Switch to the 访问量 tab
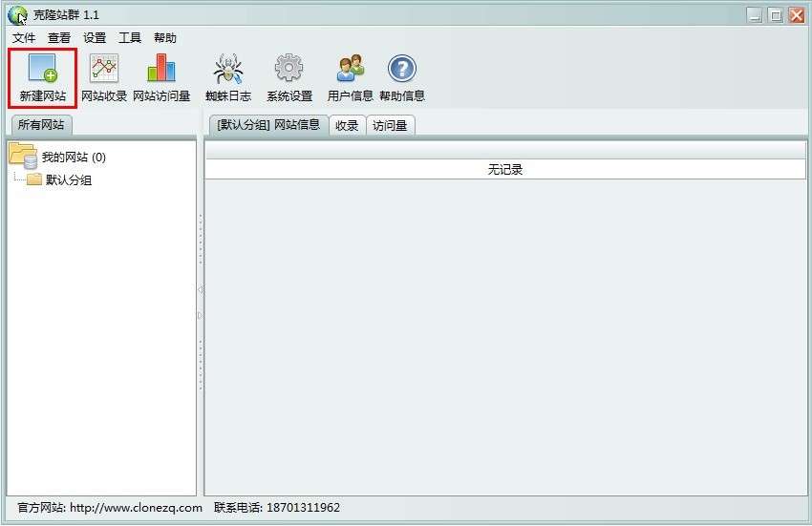 pos(390,125)
